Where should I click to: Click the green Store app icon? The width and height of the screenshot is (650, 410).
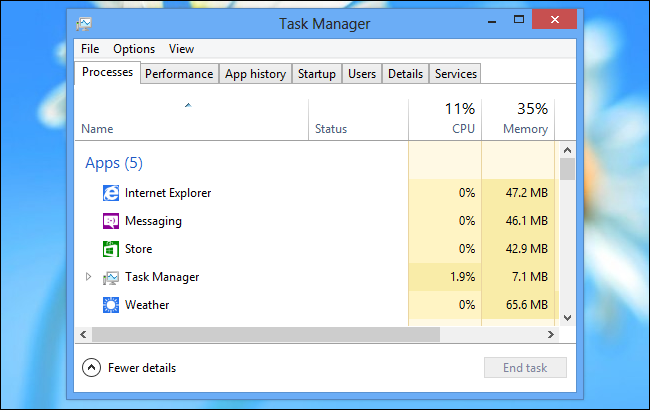pos(111,249)
